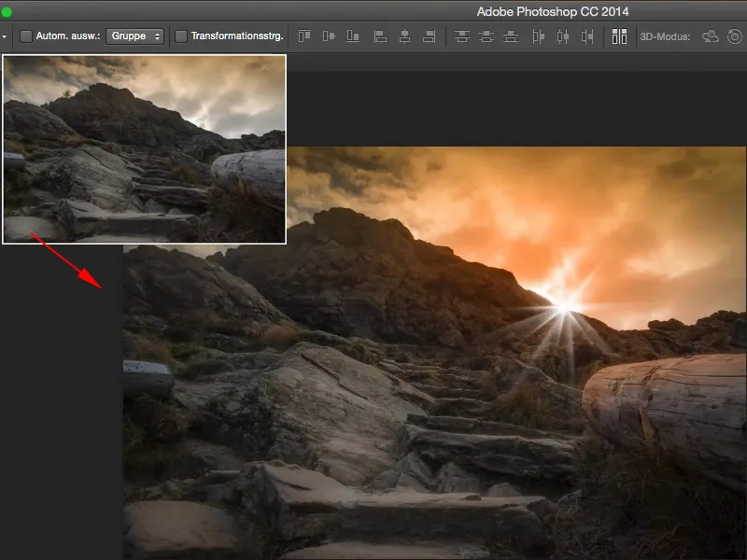The width and height of the screenshot is (747, 560).
Task: Click the distribute horizontal centers icon
Action: 562,36
